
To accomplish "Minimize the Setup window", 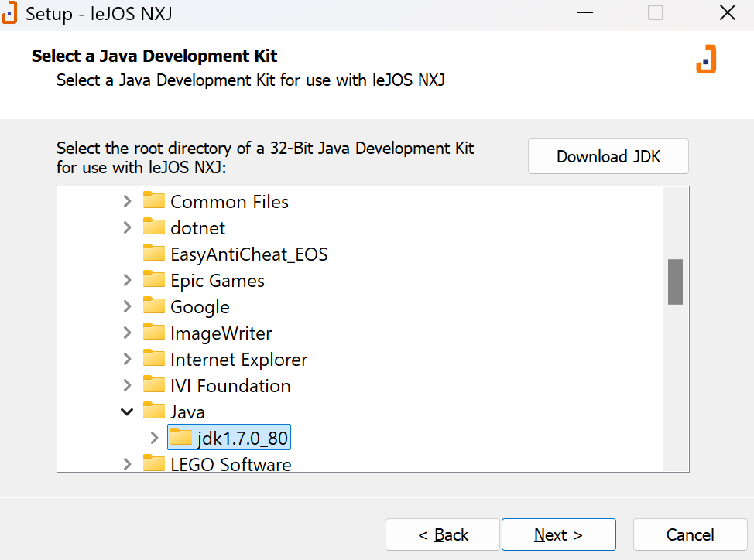I will coord(584,13).
